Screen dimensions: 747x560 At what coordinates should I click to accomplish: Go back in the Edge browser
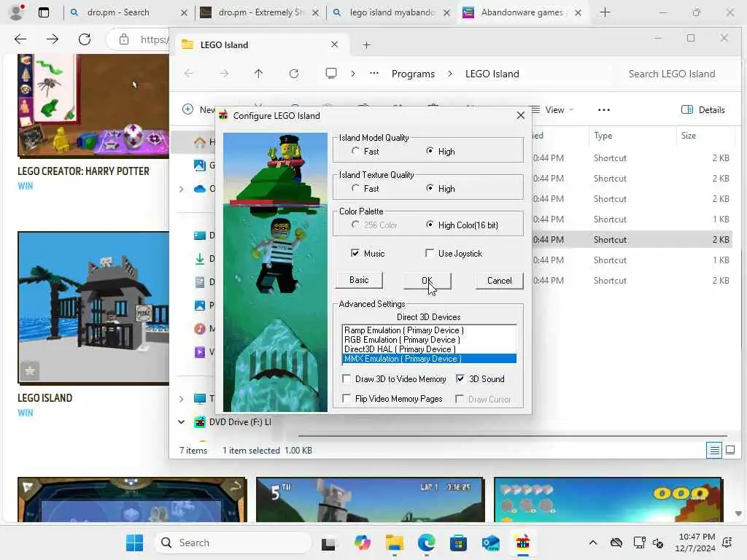[20, 39]
